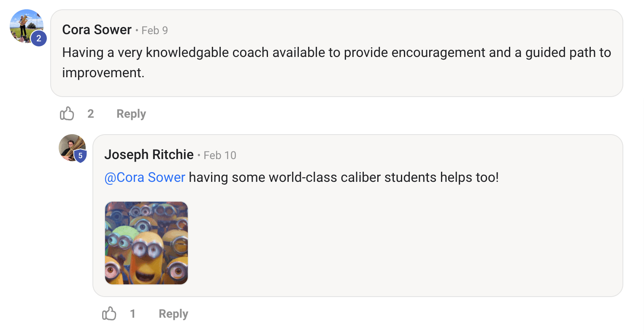This screenshot has width=644, height=335.
Task: Click the Feb 9 comment timestamp
Action: pyautogui.click(x=154, y=30)
